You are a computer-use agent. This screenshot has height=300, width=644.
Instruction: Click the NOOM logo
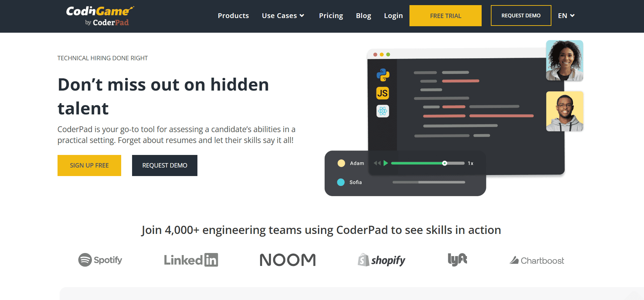click(288, 260)
